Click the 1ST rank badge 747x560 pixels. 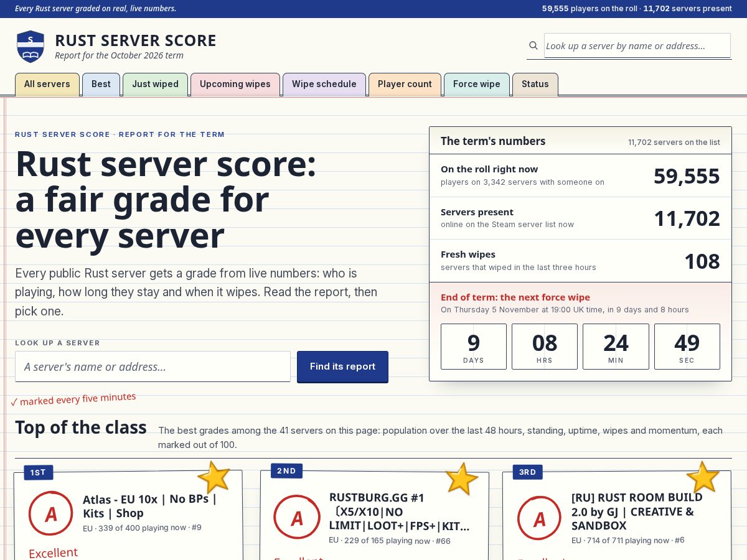pos(39,473)
